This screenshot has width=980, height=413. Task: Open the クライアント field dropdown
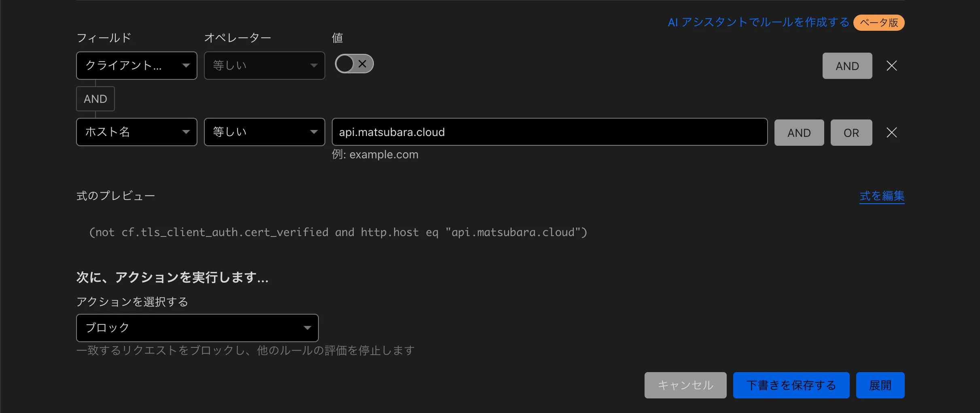pos(136,66)
